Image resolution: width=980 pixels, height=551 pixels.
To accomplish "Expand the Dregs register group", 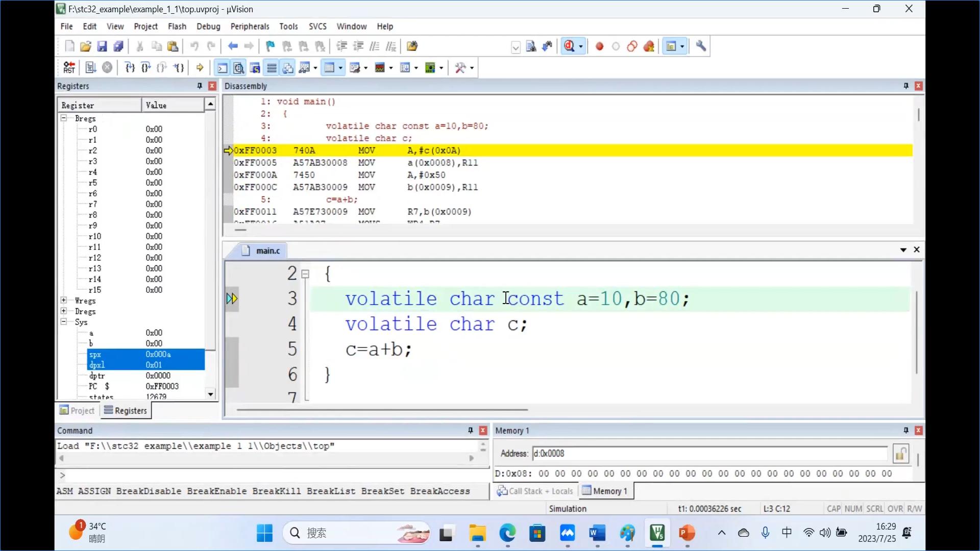I will pyautogui.click(x=64, y=311).
